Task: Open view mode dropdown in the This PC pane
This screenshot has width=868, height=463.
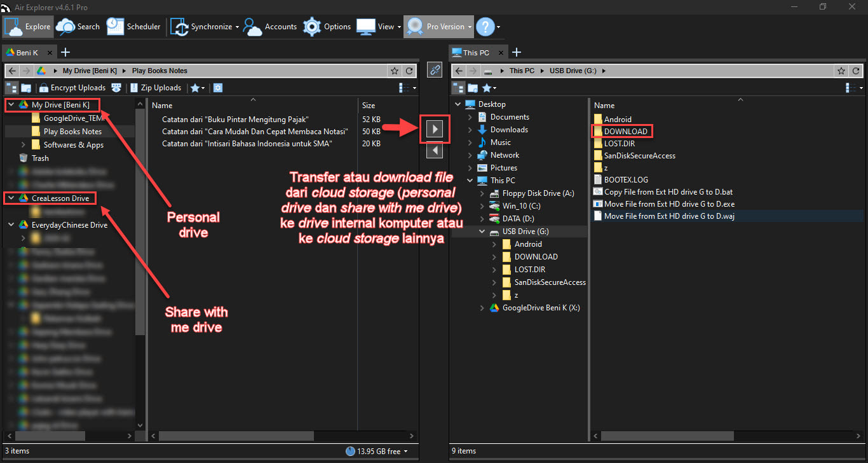Action: 861,88
